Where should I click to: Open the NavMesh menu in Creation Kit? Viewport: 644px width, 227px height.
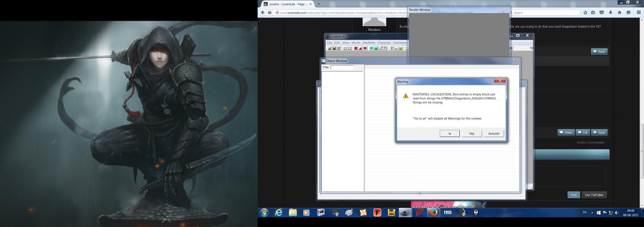click(369, 43)
